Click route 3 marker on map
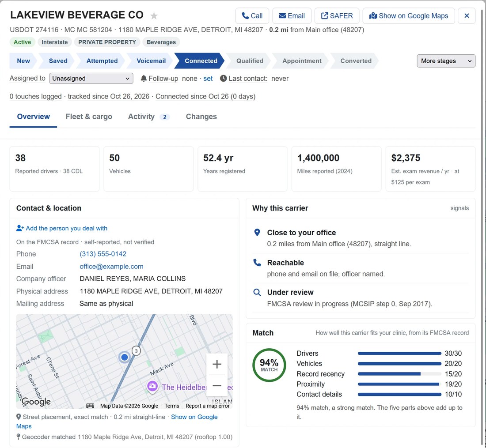This screenshot has width=486, height=448. 136,351
